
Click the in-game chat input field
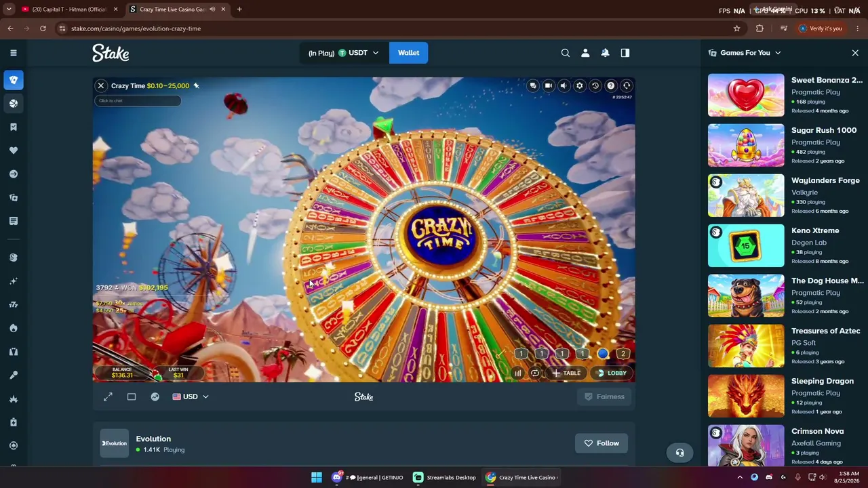tap(138, 101)
